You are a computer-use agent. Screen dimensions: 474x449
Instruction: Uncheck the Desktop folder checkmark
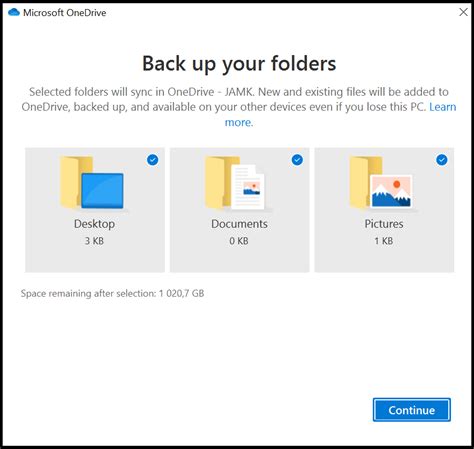(153, 160)
